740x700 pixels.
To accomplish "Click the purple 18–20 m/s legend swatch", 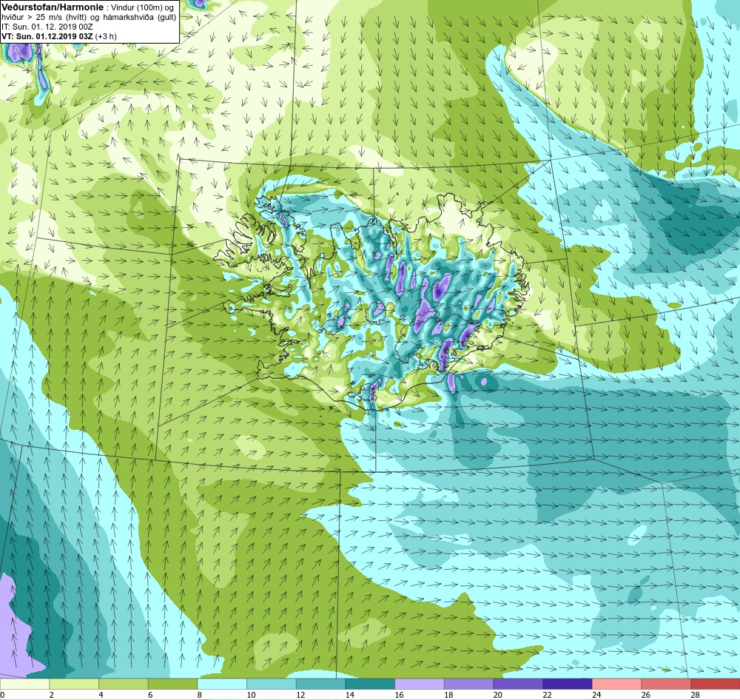I will click(x=468, y=684).
